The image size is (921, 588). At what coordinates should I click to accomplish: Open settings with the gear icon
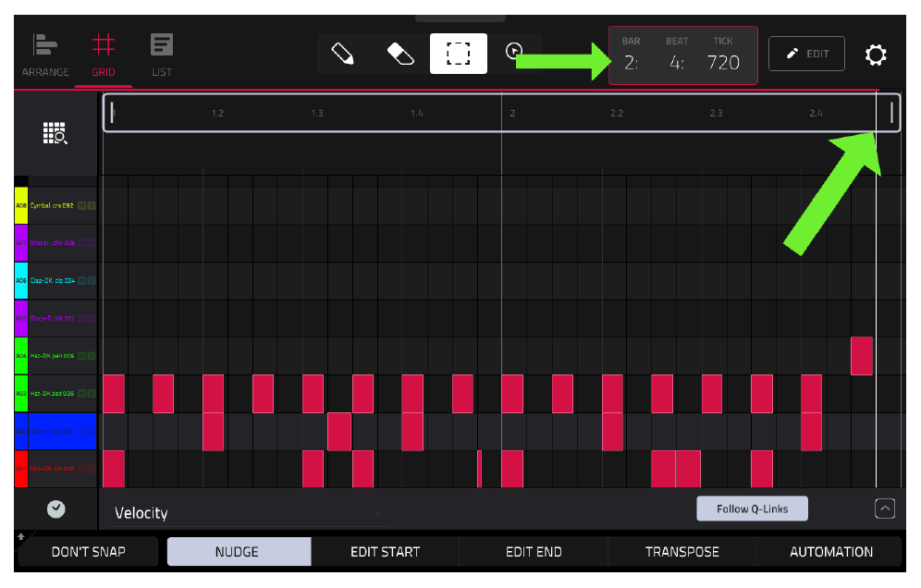click(875, 55)
